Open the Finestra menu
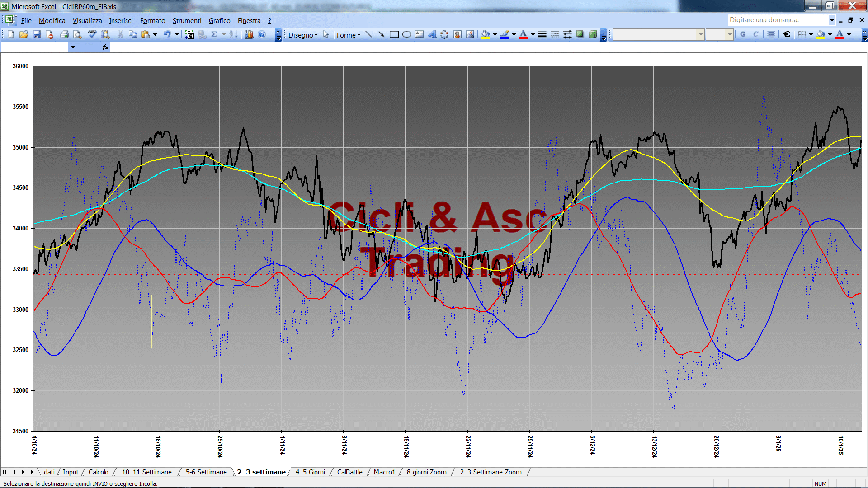 coord(249,20)
